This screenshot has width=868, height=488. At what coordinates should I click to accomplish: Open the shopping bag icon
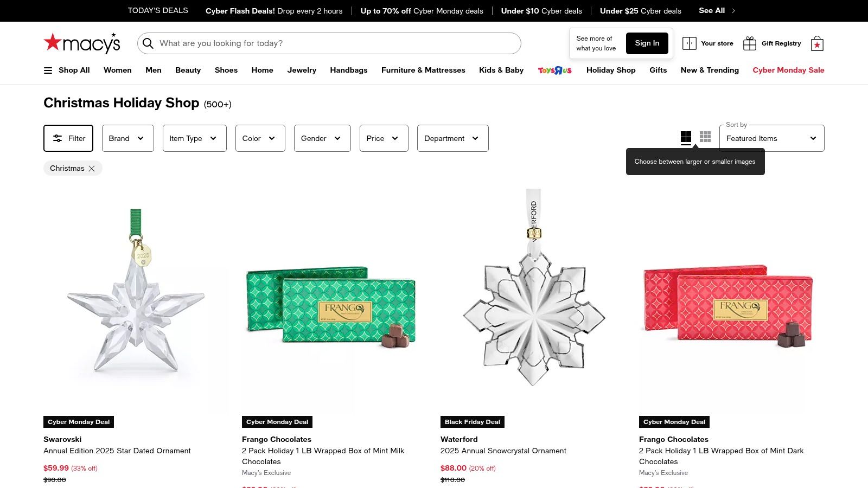[x=816, y=43]
